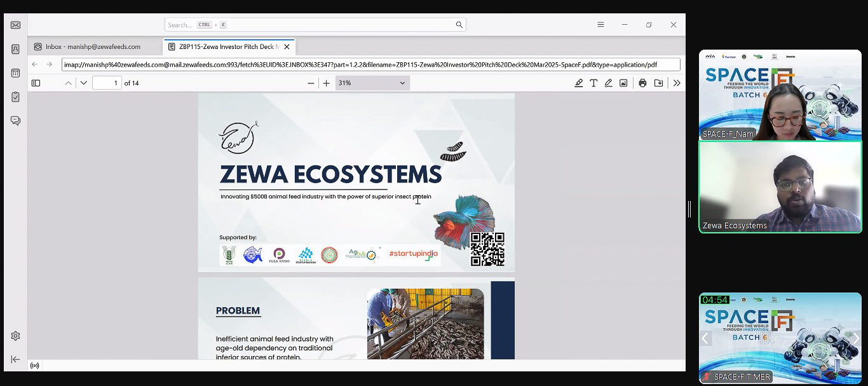The image size is (868, 386).
Task: Switch to the Inbox manishp@zewafeeds.com tab
Action: [93, 46]
